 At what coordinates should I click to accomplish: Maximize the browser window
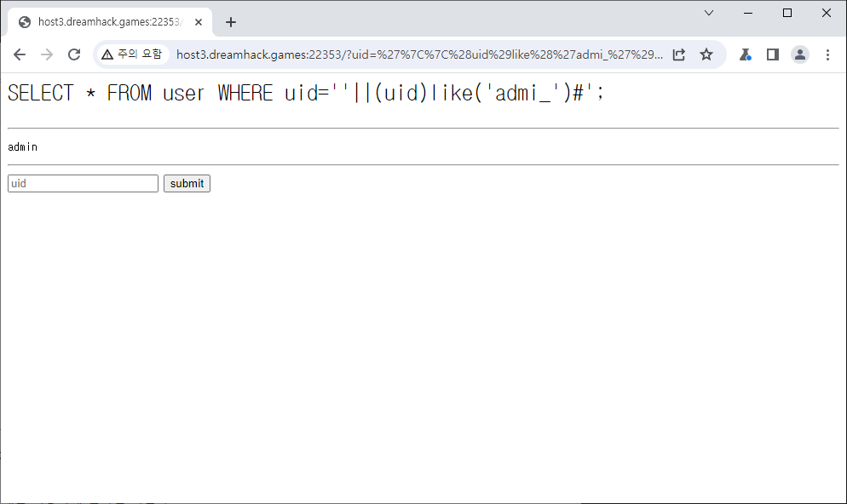[787, 13]
